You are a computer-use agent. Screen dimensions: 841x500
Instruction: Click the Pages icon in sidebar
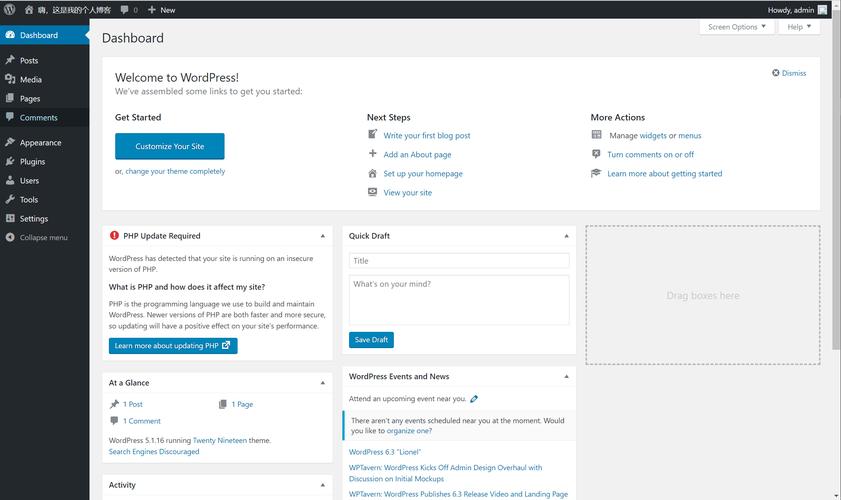point(10,98)
